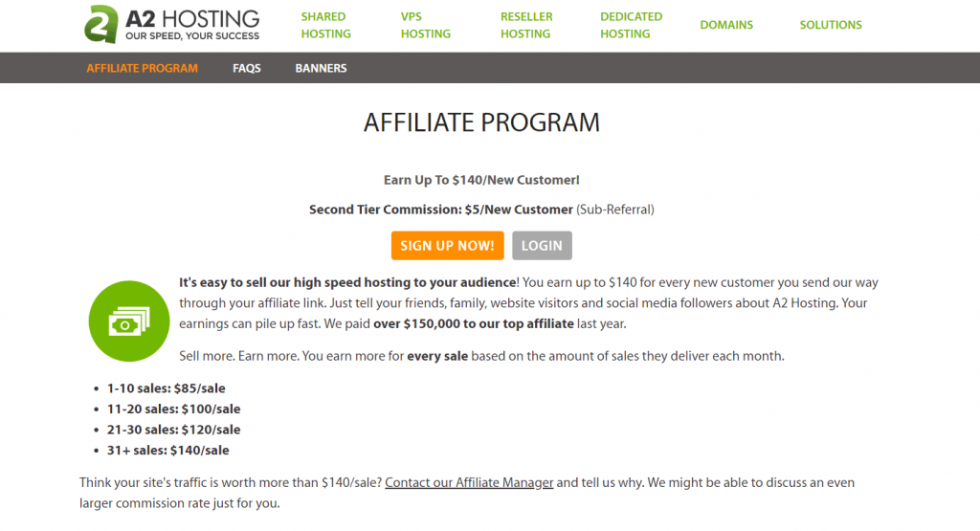Viewport: 980px width, 531px height.
Task: Click the Affiliate Program page heading
Action: click(x=481, y=122)
